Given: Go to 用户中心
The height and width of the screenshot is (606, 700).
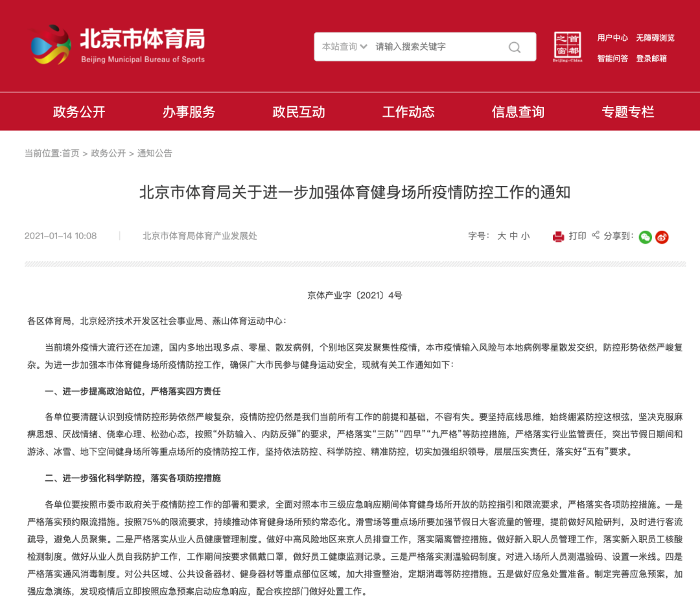Looking at the screenshot, I should coord(612,38).
